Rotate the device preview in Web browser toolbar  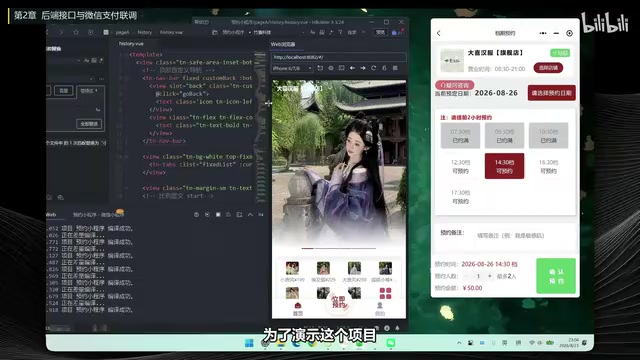[320, 68]
